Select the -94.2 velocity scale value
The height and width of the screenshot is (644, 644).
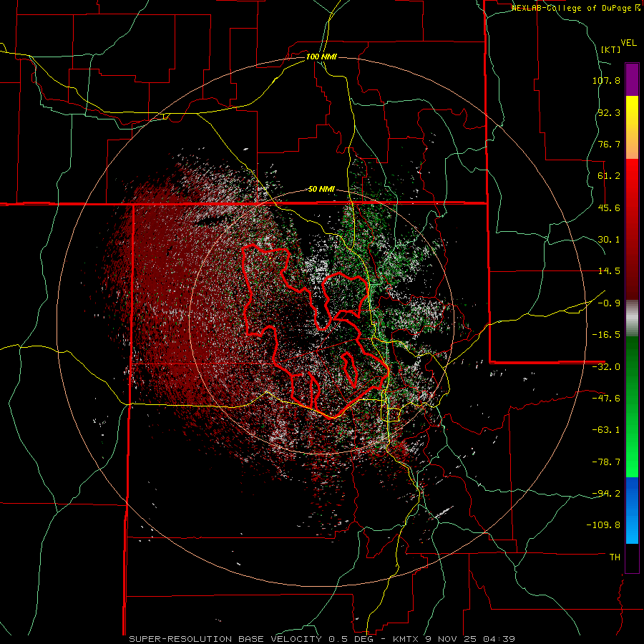(x=606, y=493)
